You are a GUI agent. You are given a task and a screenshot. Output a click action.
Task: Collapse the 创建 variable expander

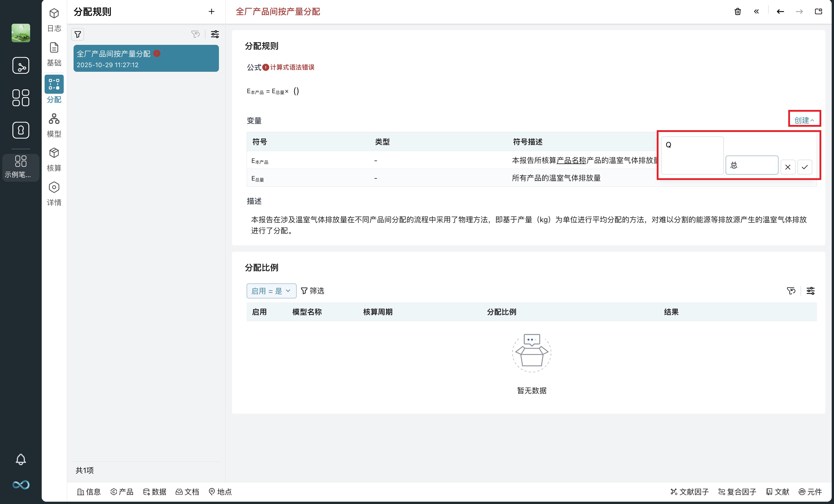coord(804,120)
